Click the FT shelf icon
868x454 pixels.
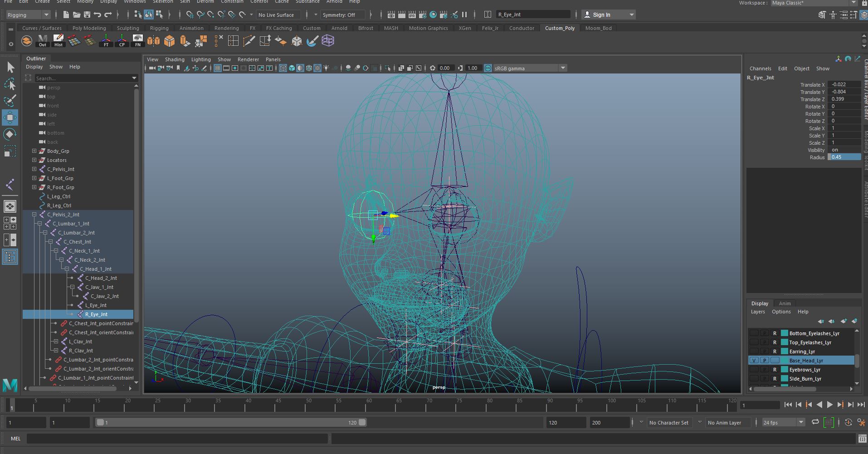(x=106, y=41)
